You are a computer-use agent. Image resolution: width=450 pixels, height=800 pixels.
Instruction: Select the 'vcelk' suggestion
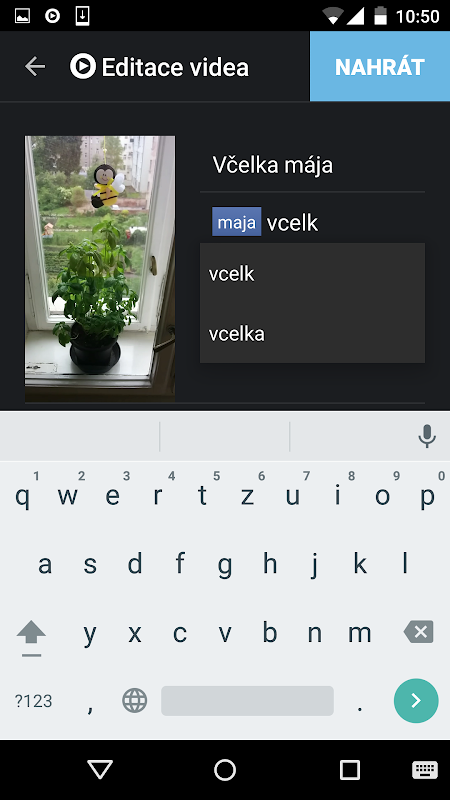point(312,274)
